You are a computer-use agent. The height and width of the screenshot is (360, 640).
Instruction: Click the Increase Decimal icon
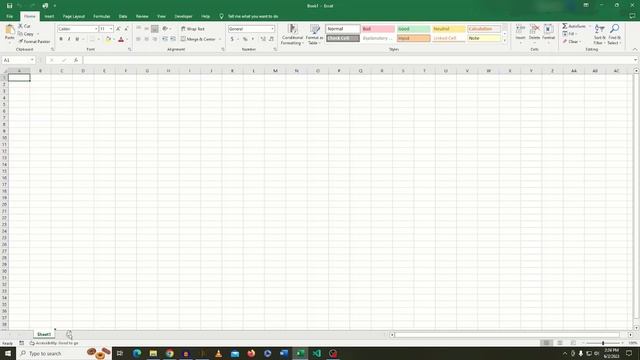coord(263,39)
